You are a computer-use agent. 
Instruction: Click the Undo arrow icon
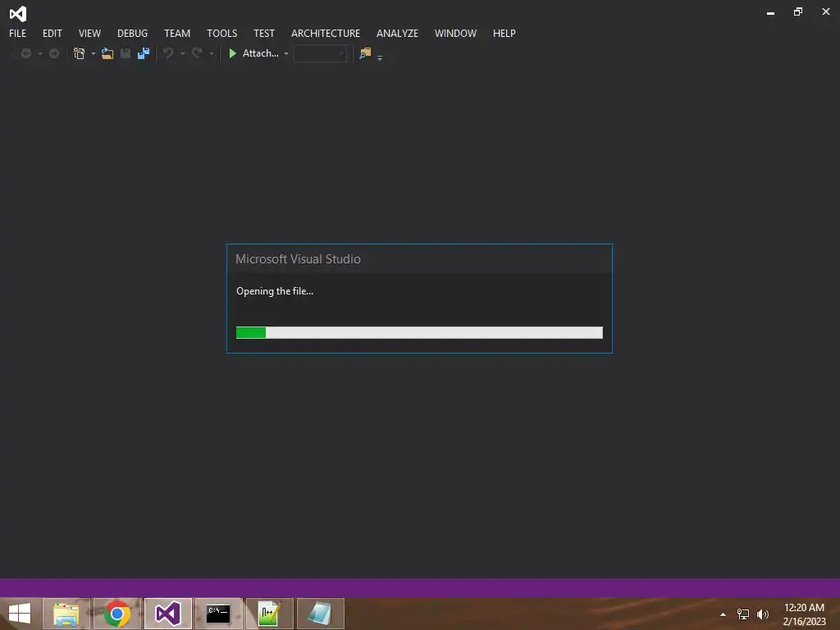(168, 53)
